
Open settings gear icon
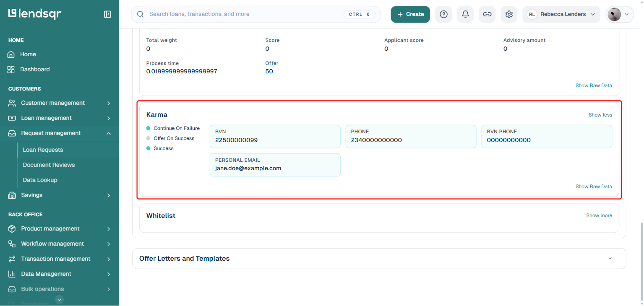pyautogui.click(x=509, y=14)
